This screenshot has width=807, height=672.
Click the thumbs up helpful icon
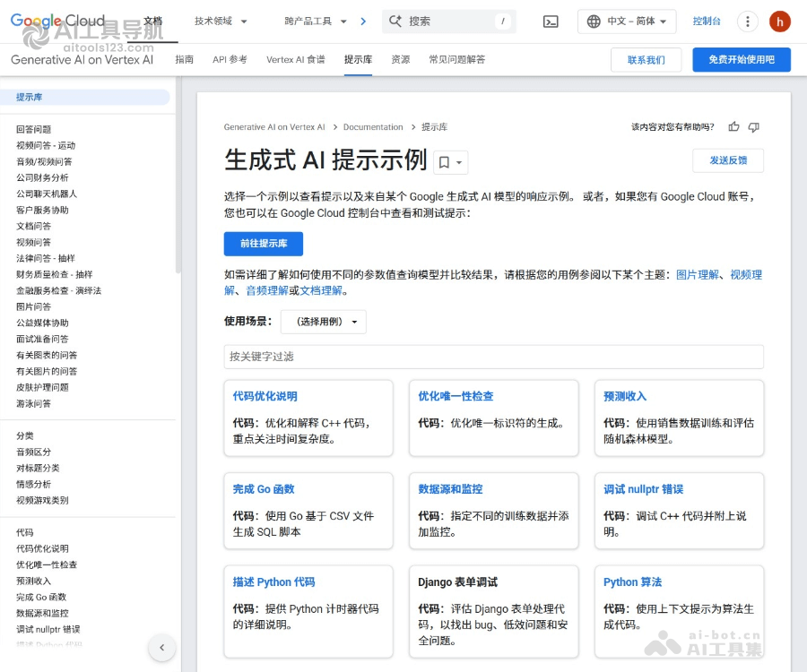[x=733, y=127]
